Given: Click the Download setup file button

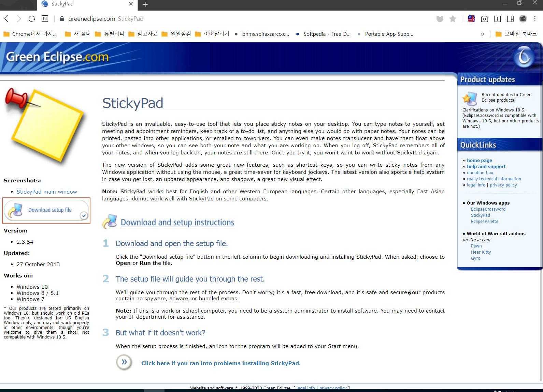Looking at the screenshot, I should (x=46, y=210).
